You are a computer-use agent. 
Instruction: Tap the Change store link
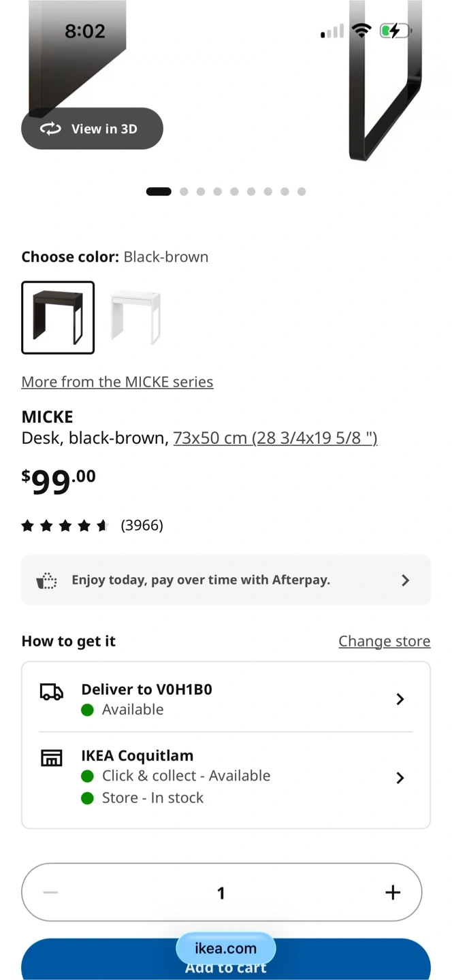tap(385, 641)
